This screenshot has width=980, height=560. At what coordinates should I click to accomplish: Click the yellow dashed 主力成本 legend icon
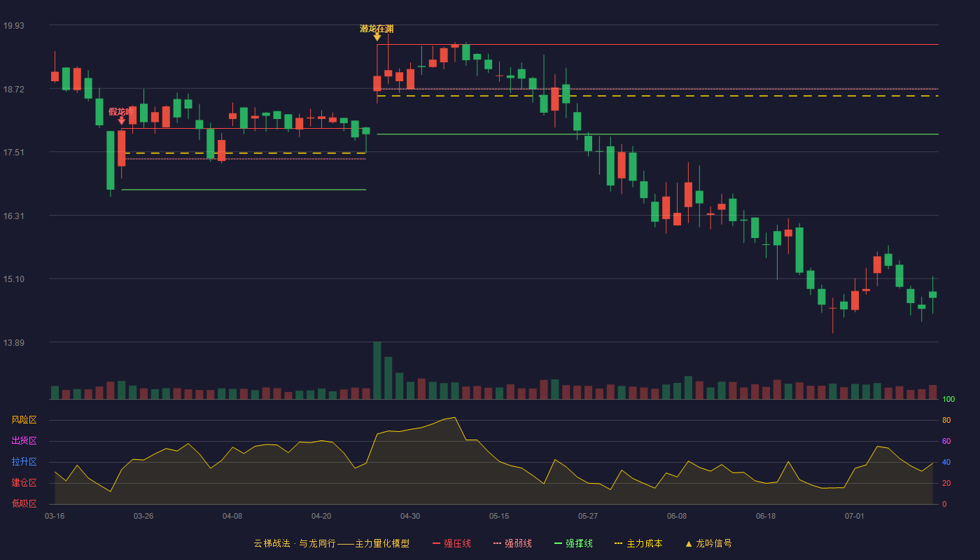(618, 543)
